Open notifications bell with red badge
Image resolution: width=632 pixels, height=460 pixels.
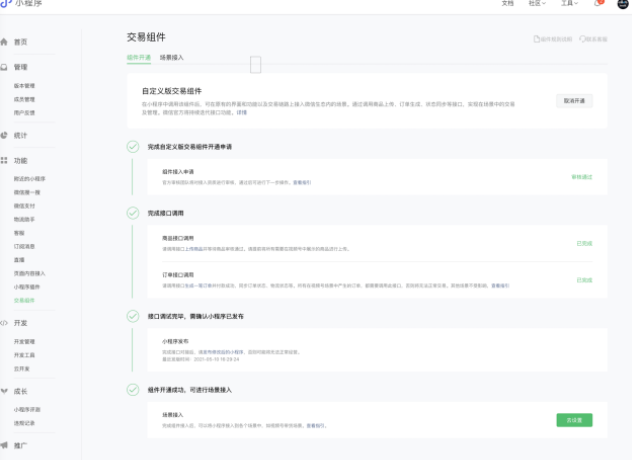coord(599,3)
